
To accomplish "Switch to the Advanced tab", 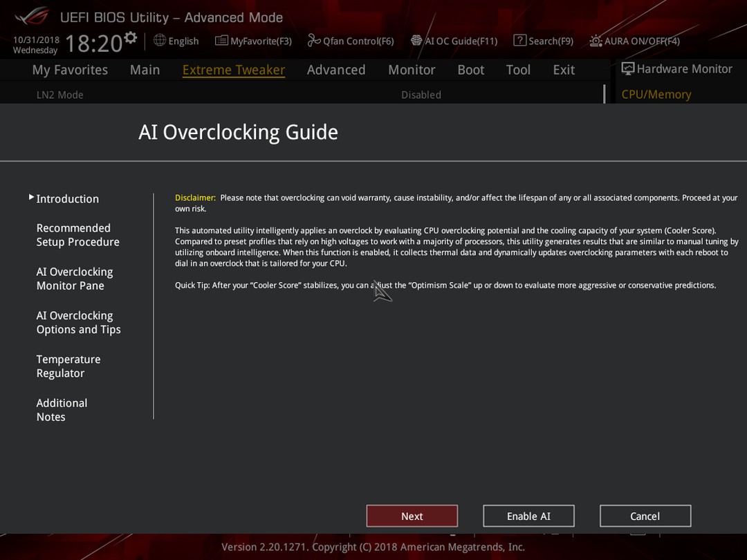I will [x=336, y=70].
